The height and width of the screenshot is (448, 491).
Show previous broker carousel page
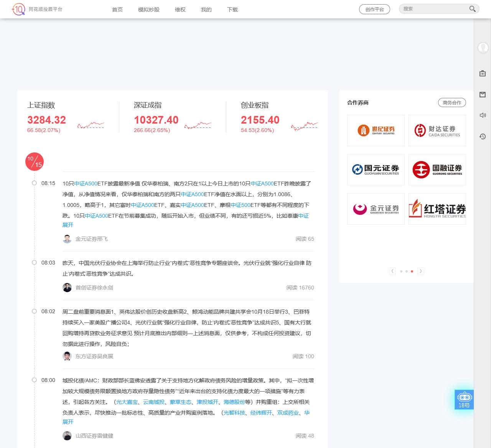pos(392,271)
